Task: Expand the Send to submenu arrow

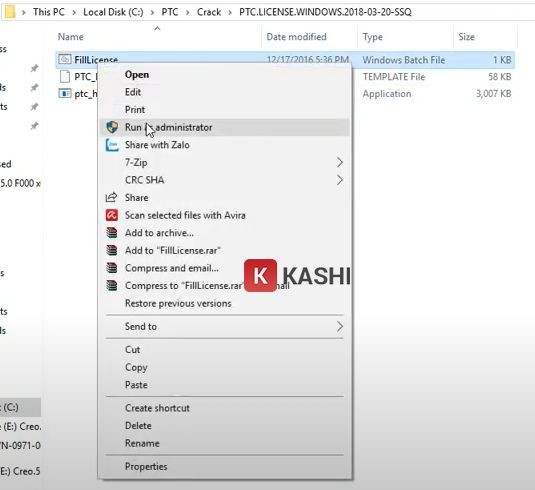Action: point(339,327)
